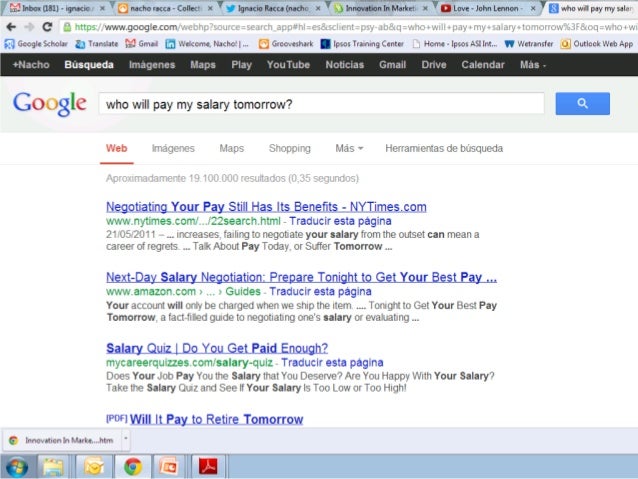
Task: Open Negotiating Your Pay NYTimes result
Action: [266, 207]
